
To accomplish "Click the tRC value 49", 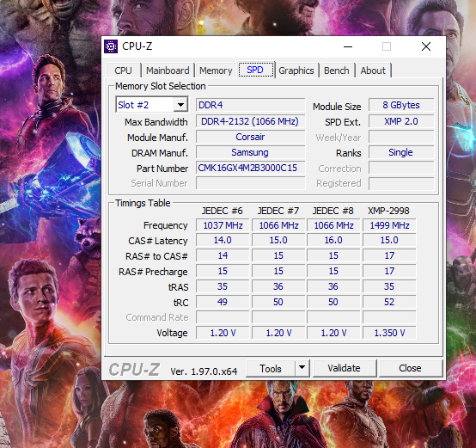I will pos(223,302).
